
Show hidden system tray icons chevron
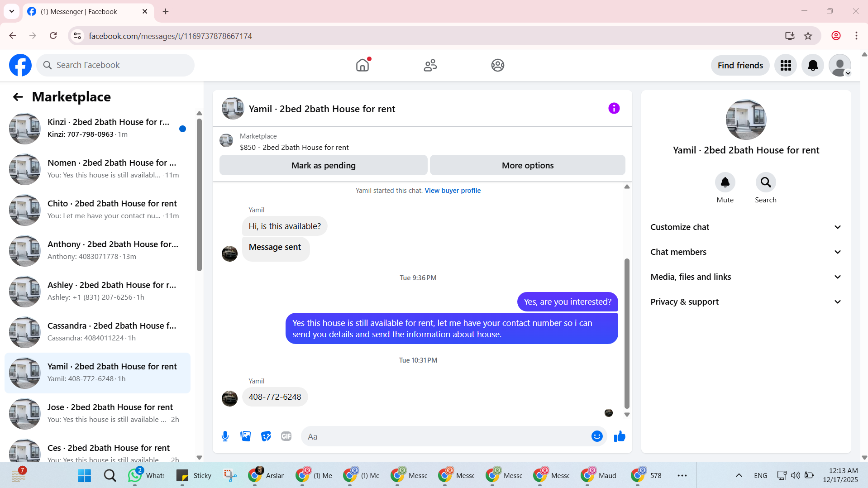click(739, 475)
